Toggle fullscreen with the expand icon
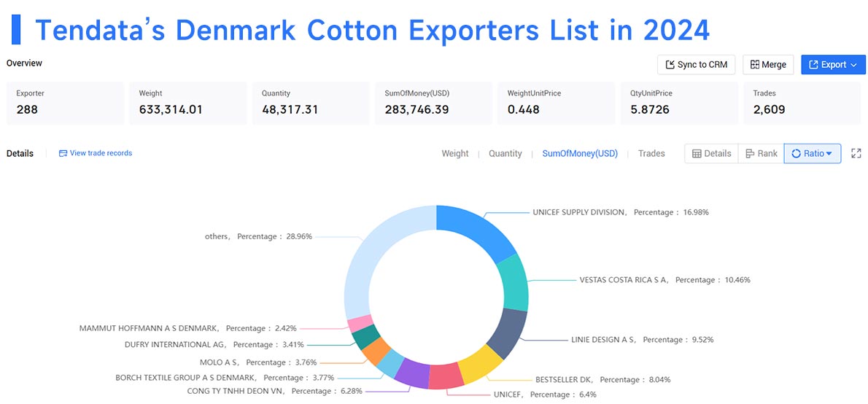Viewport: 868px width, 404px height. (856, 154)
